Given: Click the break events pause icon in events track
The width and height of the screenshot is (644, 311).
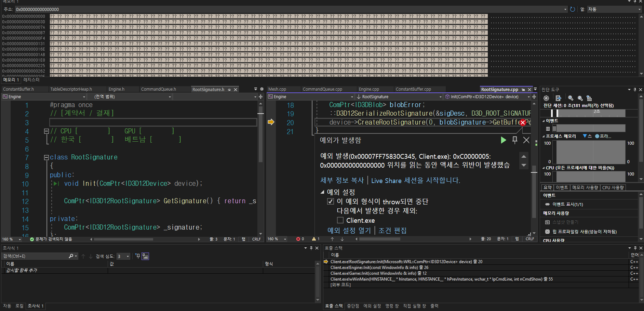Looking at the screenshot, I should pyautogui.click(x=548, y=129).
